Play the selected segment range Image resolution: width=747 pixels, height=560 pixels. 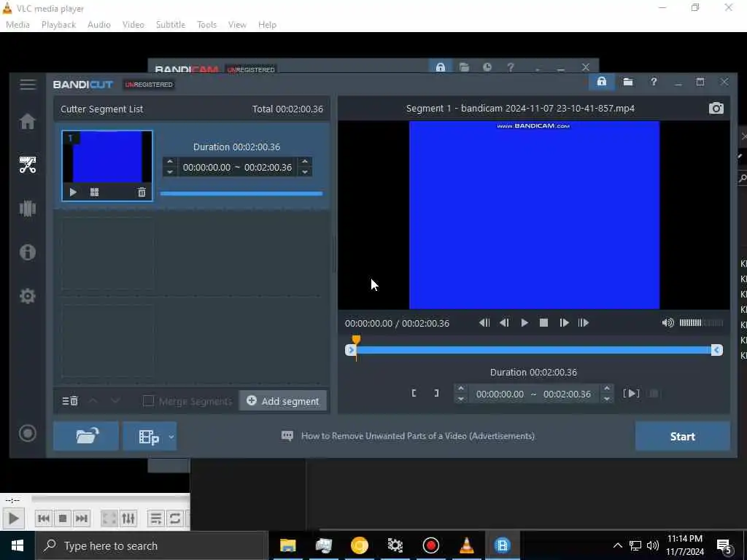pos(631,393)
